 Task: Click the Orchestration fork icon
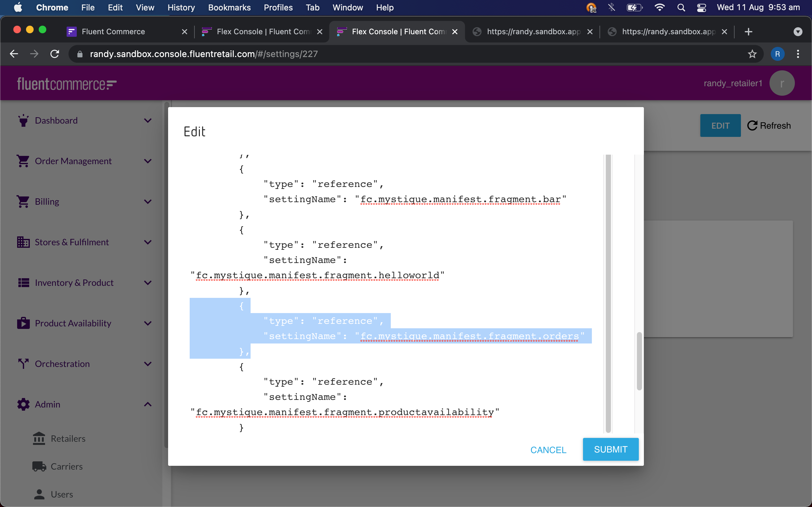tap(23, 364)
